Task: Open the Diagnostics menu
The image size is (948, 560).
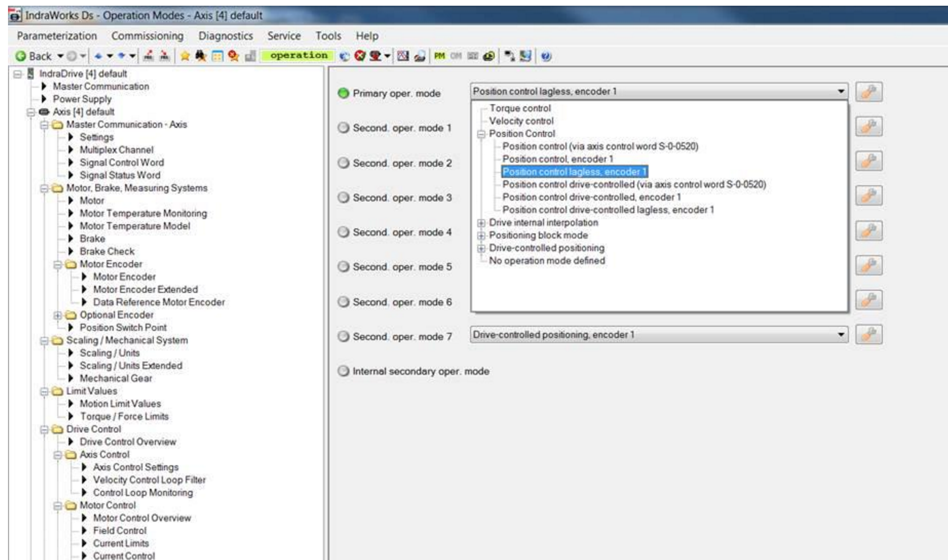Action: (x=225, y=35)
